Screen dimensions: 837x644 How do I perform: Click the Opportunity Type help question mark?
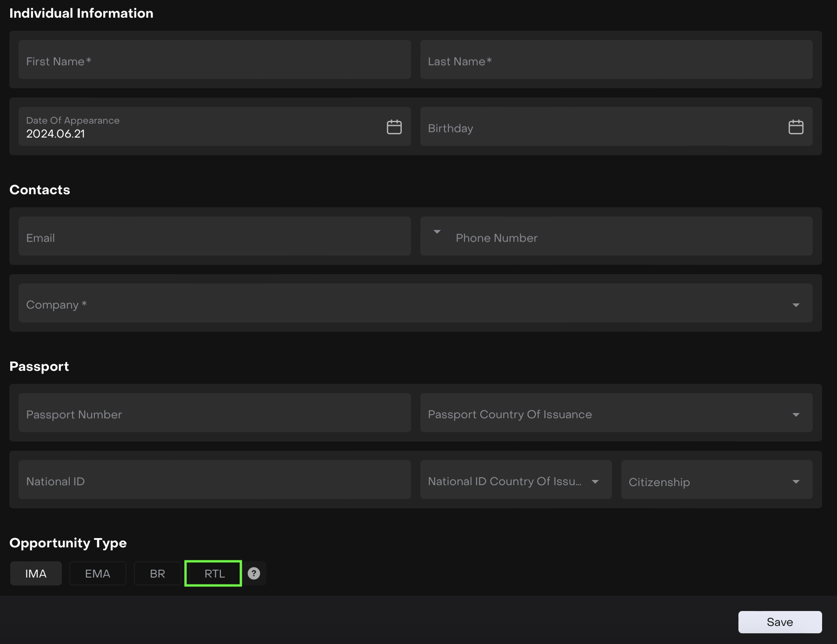[x=254, y=573]
